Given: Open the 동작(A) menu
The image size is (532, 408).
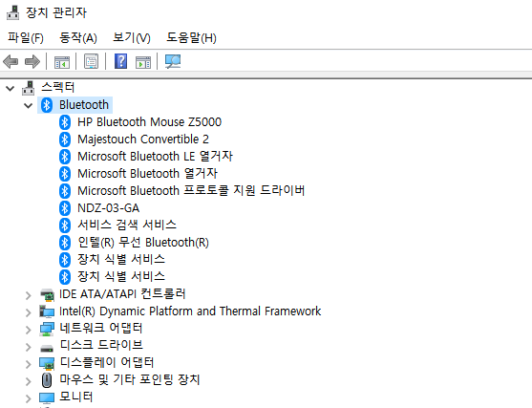Looking at the screenshot, I should tap(78, 37).
